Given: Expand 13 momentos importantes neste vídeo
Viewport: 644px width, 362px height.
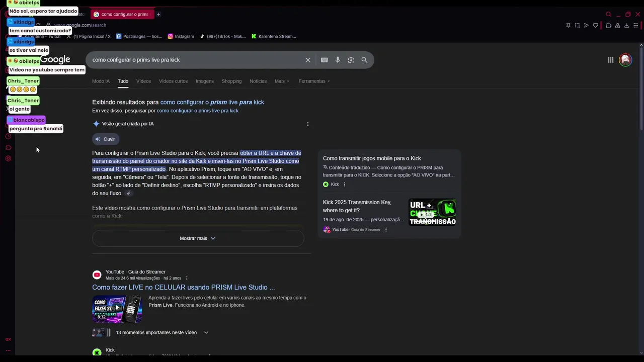Looking at the screenshot, I should (162, 332).
